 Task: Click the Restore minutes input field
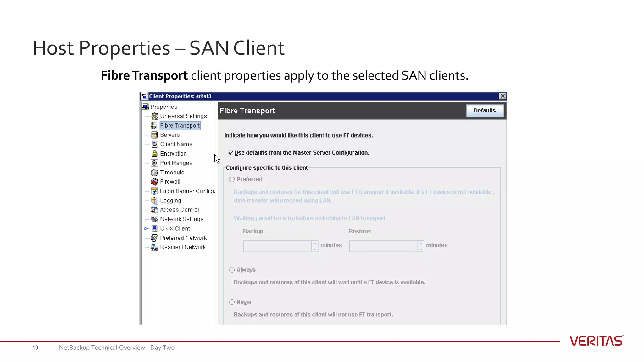383,246
